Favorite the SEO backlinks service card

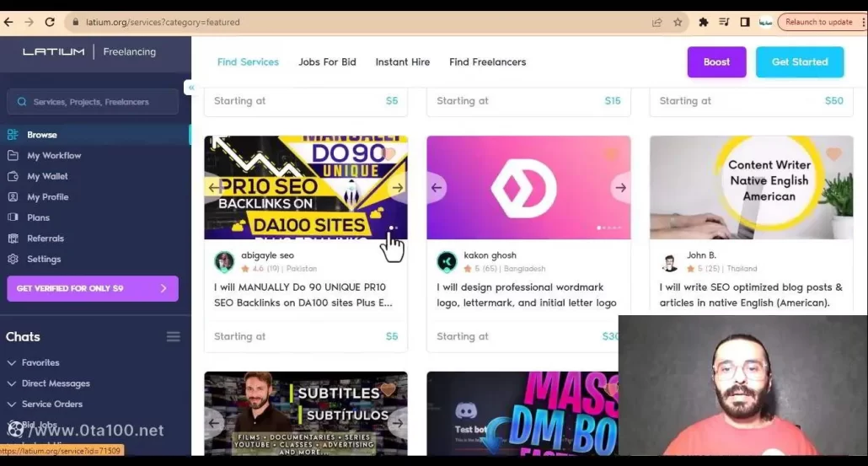[x=388, y=154]
